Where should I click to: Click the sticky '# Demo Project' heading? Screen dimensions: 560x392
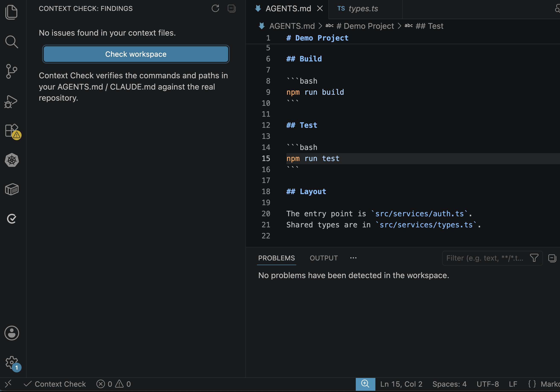coord(317,38)
